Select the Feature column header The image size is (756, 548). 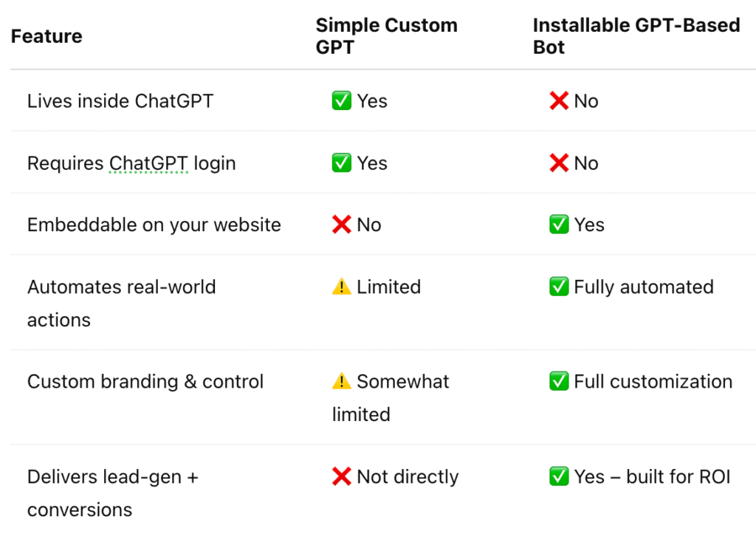click(47, 36)
